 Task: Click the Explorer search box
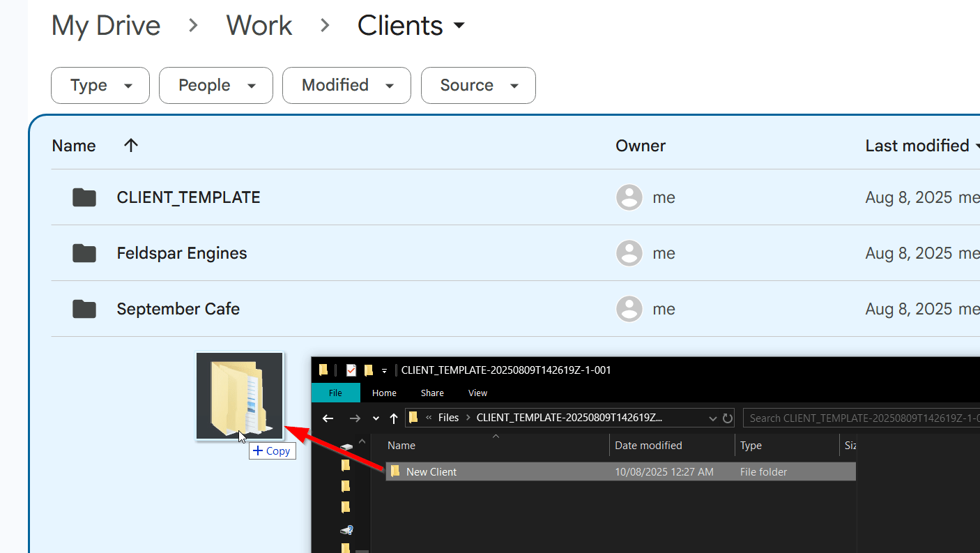pyautogui.click(x=862, y=418)
